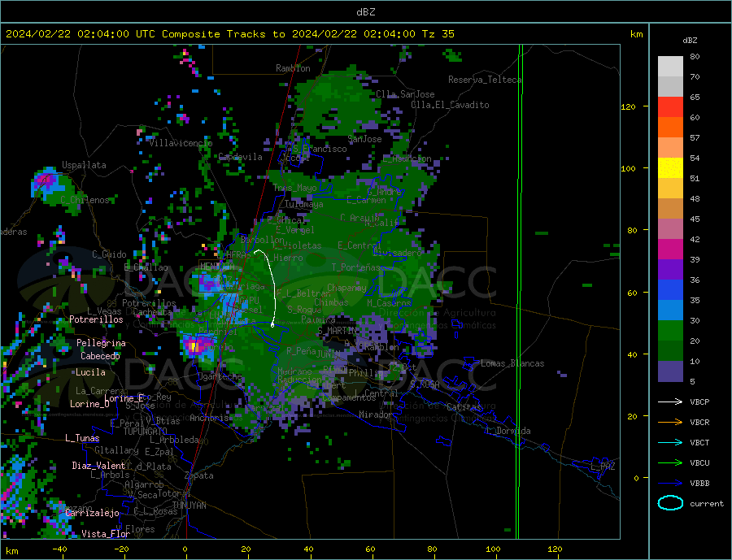732x560 pixels.
Task: Click the 'Tres_Mayo' map label
Action: [x=295, y=188]
